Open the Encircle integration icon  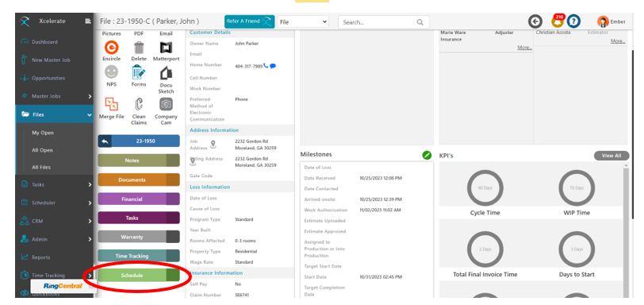(111, 48)
